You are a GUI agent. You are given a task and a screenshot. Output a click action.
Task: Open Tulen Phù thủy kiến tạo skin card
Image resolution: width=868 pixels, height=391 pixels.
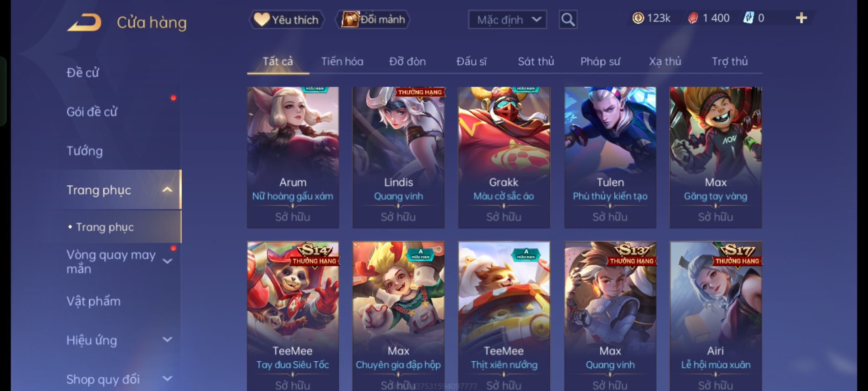click(x=610, y=157)
